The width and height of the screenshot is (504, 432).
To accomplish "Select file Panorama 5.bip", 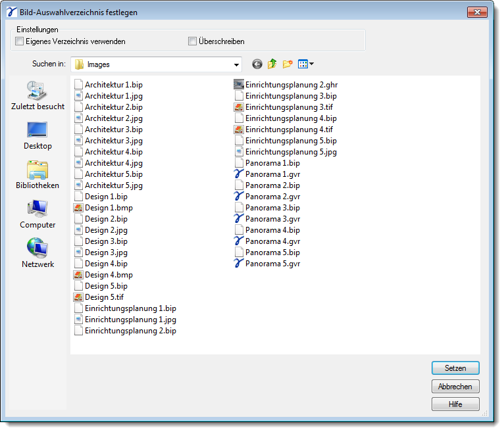I will pyautogui.click(x=267, y=252).
